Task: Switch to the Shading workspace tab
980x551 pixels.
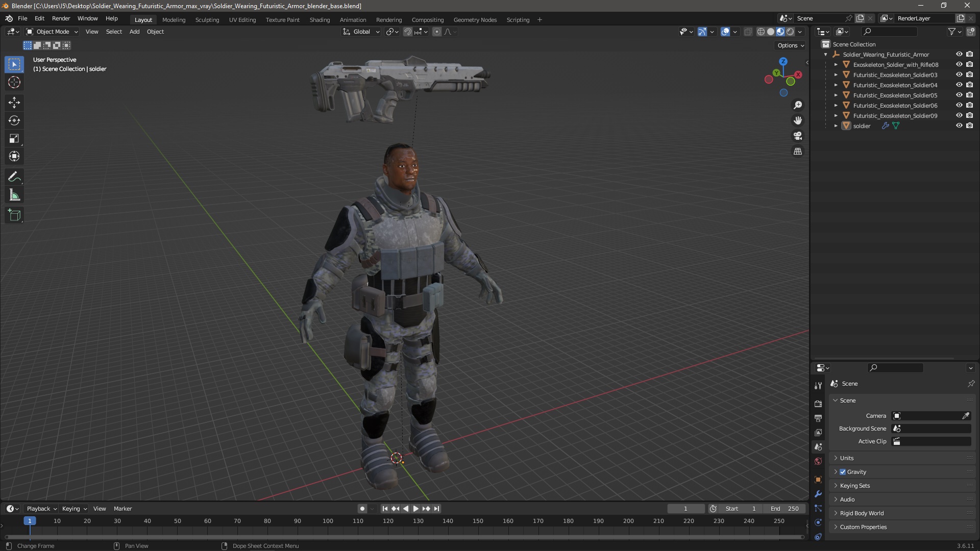Action: click(x=320, y=20)
